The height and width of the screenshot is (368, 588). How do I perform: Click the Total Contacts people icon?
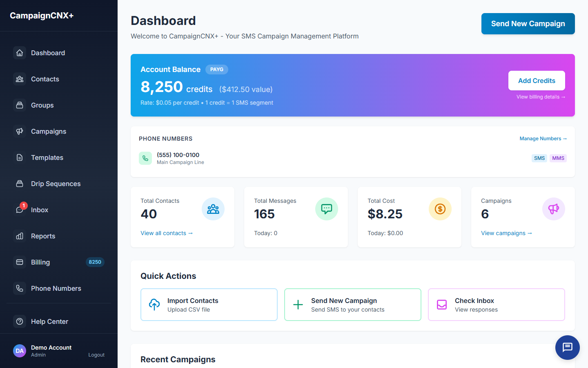[x=213, y=209]
